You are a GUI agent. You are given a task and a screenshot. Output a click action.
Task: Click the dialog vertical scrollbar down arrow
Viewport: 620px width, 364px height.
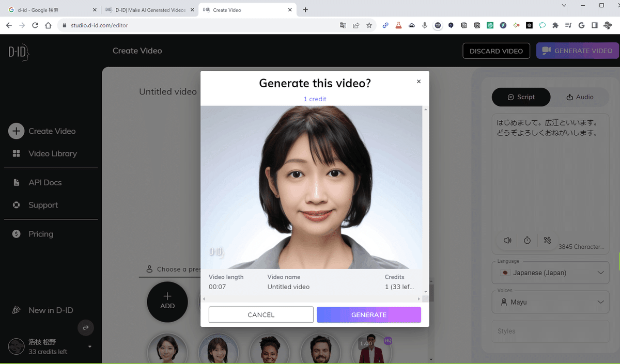click(425, 292)
